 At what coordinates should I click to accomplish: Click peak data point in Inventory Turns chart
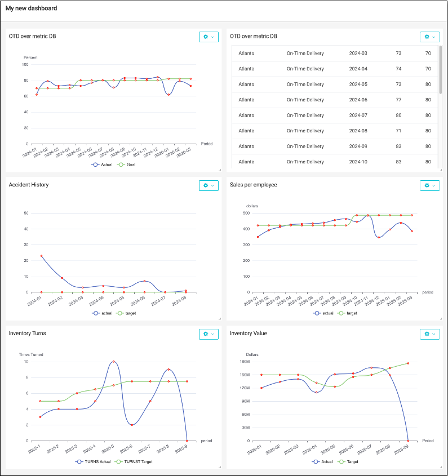(x=114, y=362)
